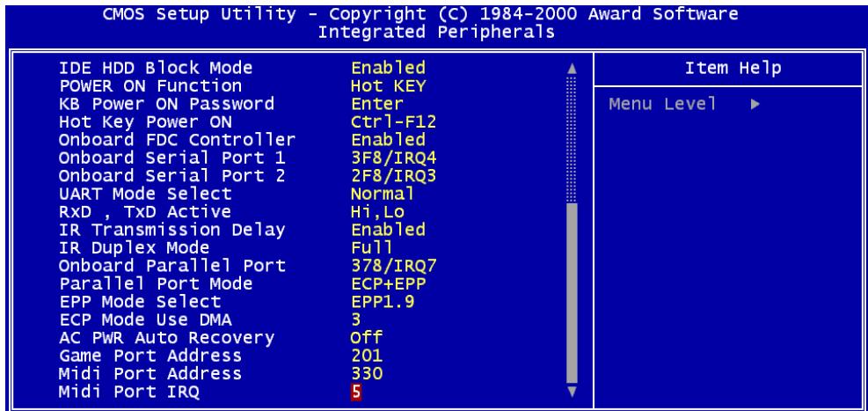This screenshot has width=868, height=411.
Task: Click the Normal UART mode value
Action: tap(382, 194)
